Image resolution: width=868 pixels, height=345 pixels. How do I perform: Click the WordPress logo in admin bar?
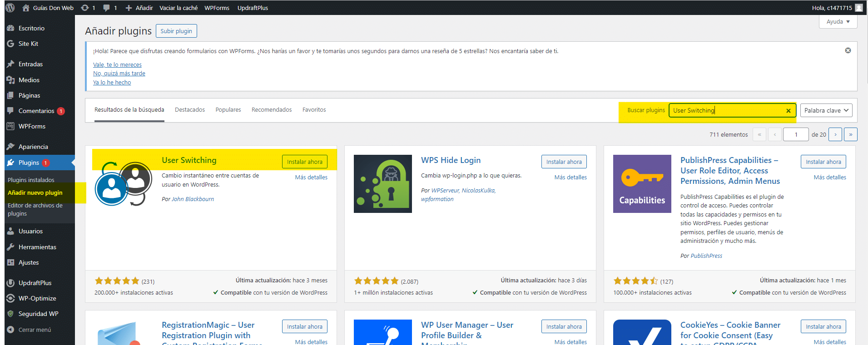click(10, 8)
